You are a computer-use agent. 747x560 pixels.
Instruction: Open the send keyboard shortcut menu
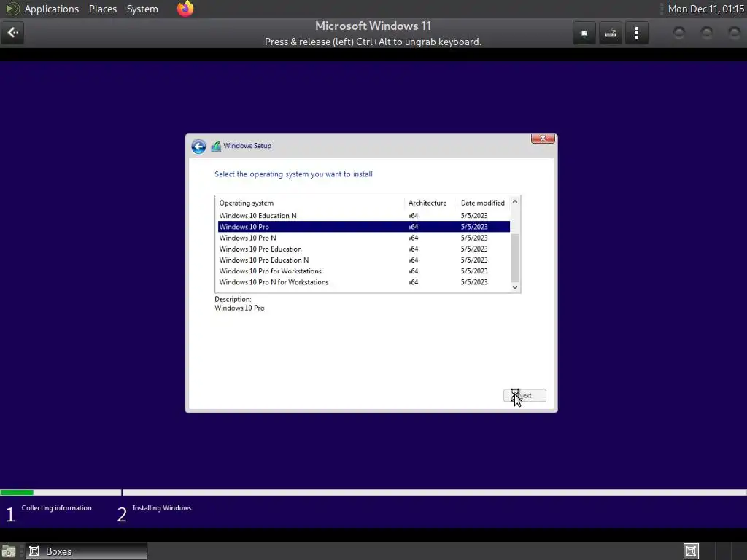coord(611,34)
